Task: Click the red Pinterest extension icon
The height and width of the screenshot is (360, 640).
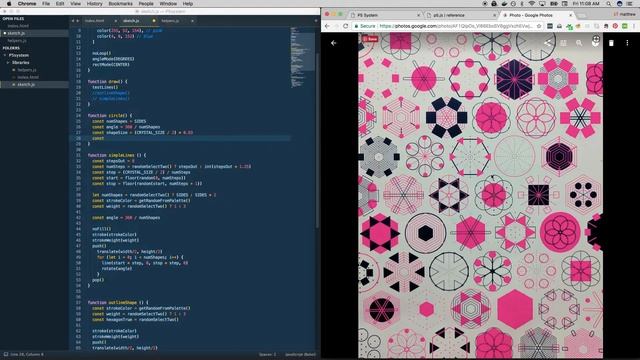Action: tap(615, 26)
